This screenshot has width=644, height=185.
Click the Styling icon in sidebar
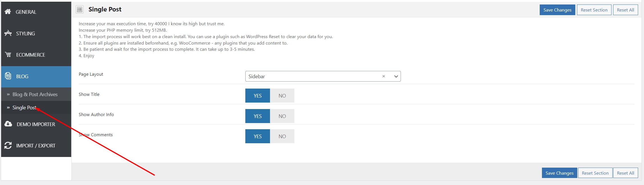[x=8, y=33]
